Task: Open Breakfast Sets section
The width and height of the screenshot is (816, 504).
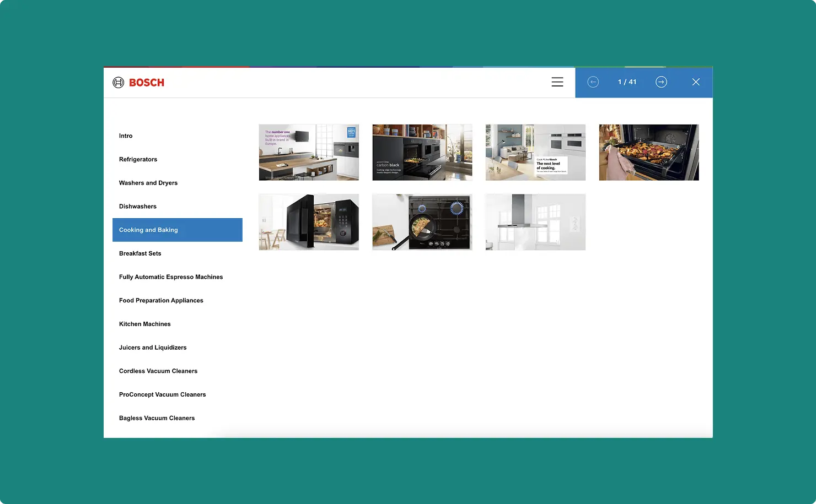Action: (140, 254)
